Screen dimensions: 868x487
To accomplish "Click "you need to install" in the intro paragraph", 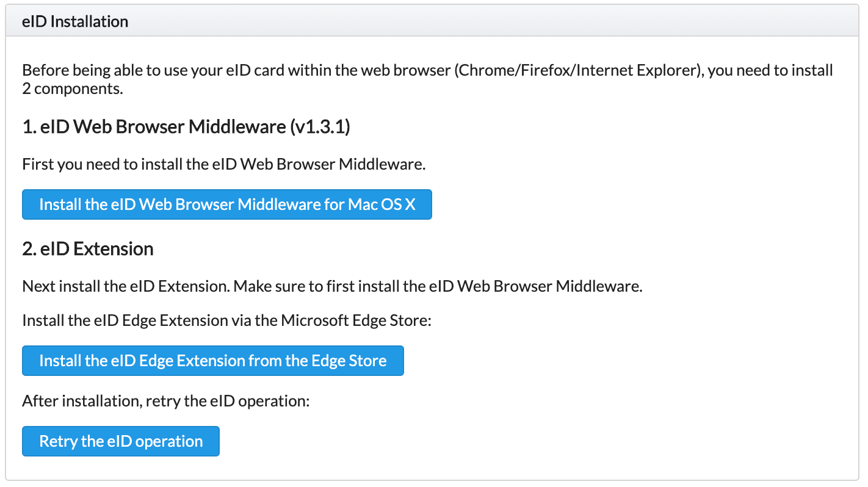I will click(771, 70).
